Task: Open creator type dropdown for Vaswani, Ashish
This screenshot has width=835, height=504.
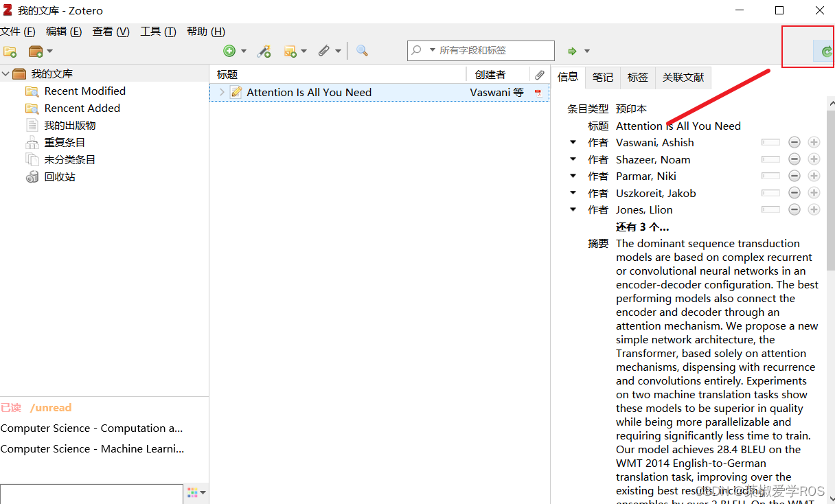Action: click(573, 142)
